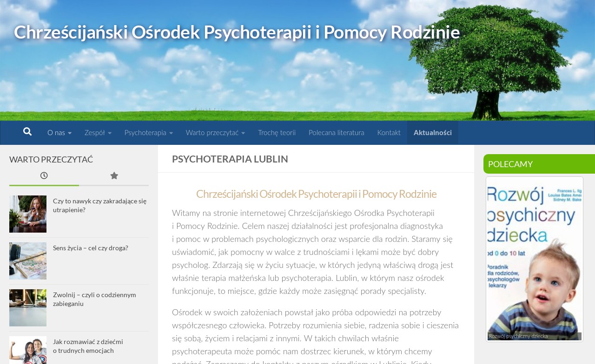Open Sens życia article link
The width and height of the screenshot is (595, 364).
point(91,248)
